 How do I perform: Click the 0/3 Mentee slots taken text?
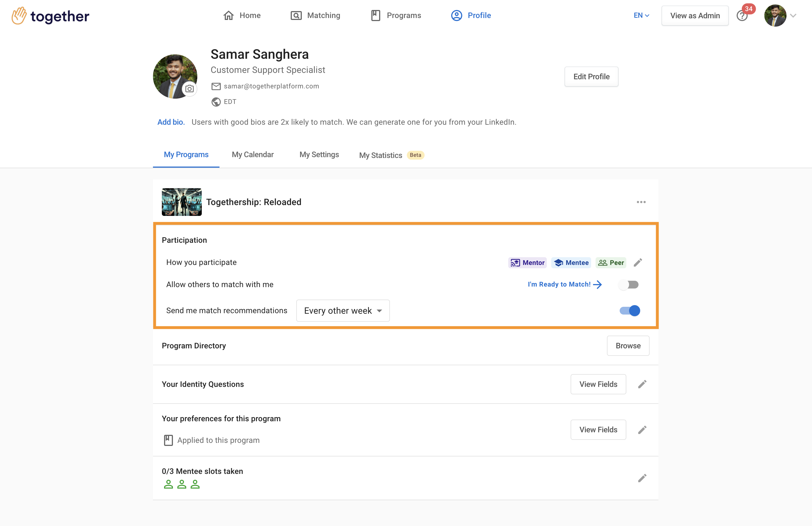pyautogui.click(x=202, y=471)
